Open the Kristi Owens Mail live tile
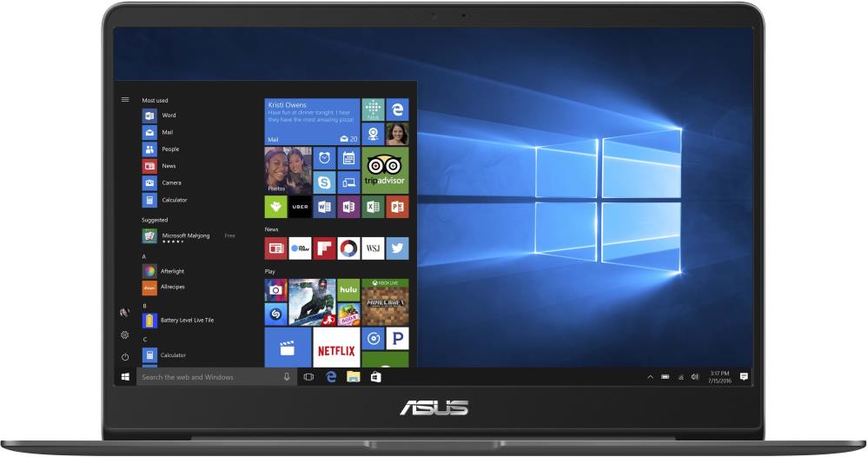 (312, 122)
